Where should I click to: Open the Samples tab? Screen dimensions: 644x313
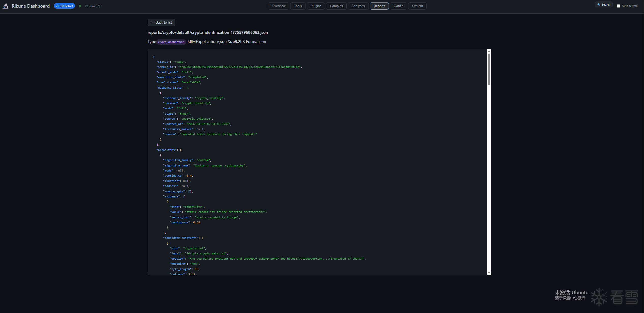(336, 6)
